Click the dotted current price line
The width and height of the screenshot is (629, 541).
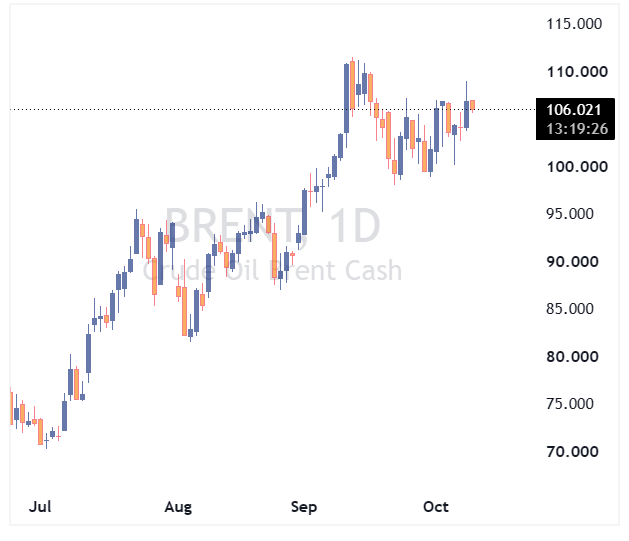pyautogui.click(x=273, y=109)
